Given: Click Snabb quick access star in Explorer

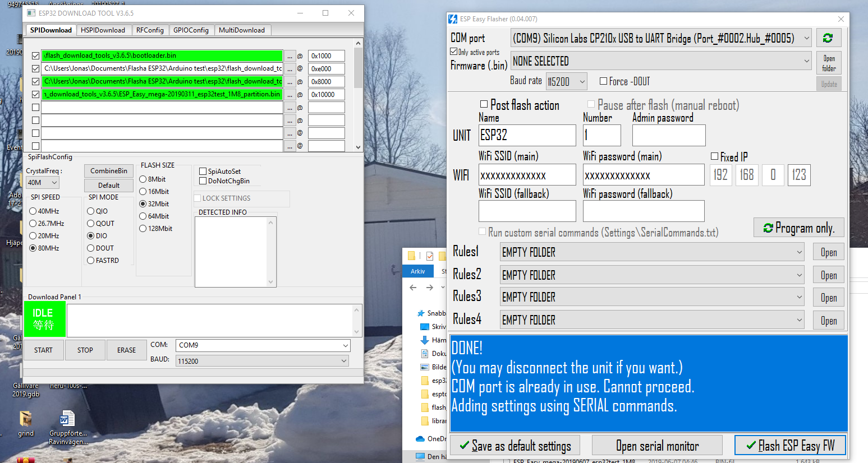Looking at the screenshot, I should pos(421,313).
